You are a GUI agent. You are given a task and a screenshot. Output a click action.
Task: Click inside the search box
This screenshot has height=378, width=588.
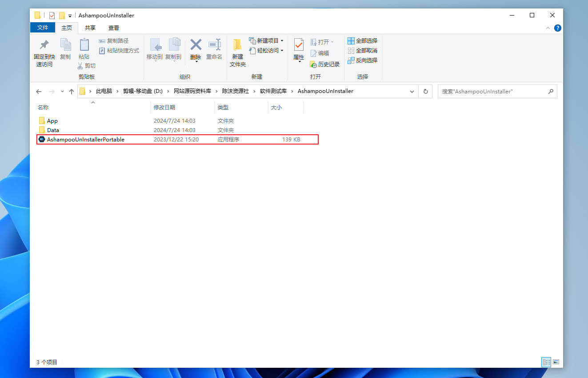click(x=493, y=91)
